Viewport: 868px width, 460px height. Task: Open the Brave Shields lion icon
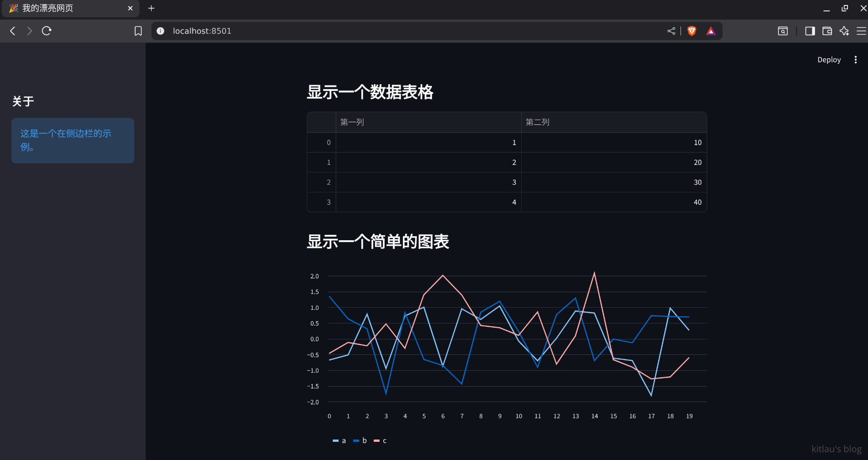691,31
